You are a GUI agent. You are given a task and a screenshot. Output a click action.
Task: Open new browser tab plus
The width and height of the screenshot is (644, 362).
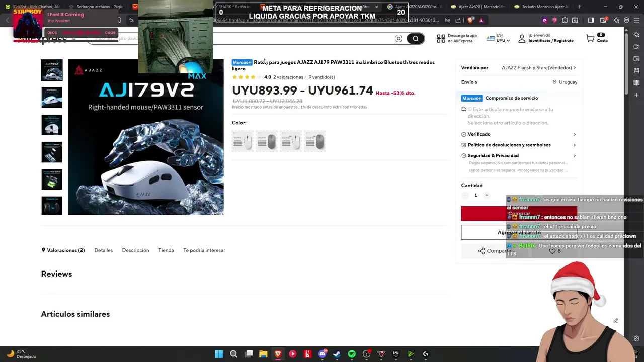(x=579, y=7)
